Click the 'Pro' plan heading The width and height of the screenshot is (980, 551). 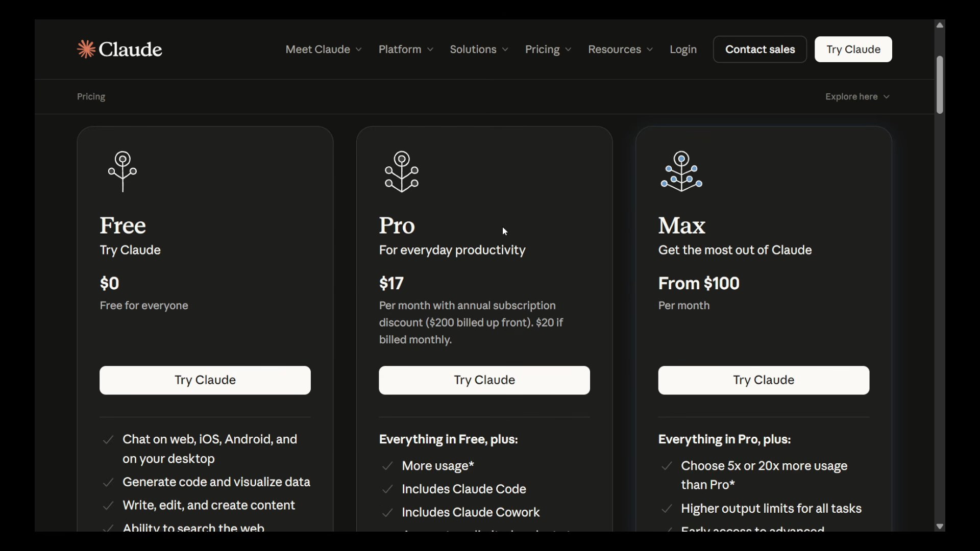tap(397, 226)
